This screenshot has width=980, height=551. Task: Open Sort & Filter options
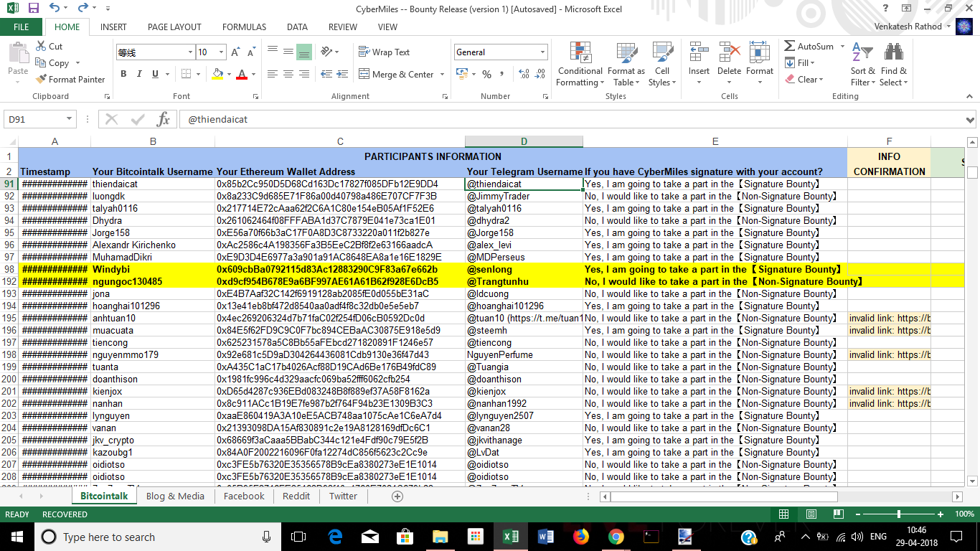pos(862,64)
